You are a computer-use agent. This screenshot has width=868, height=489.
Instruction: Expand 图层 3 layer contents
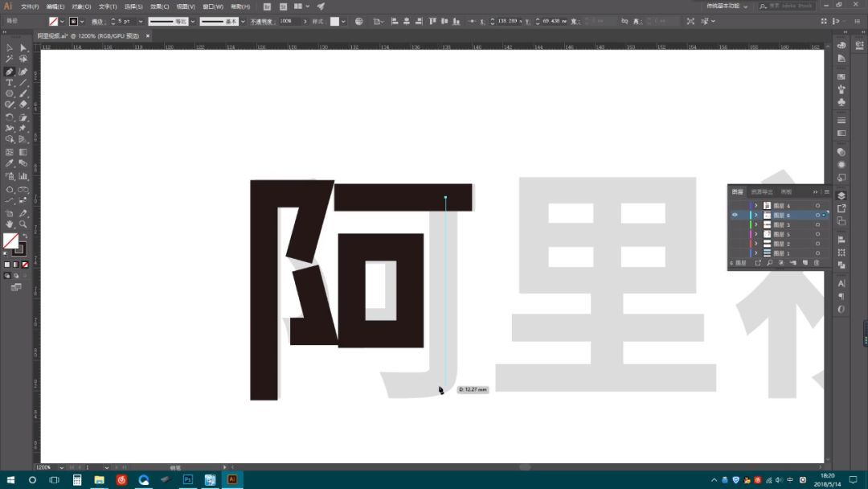pos(756,224)
